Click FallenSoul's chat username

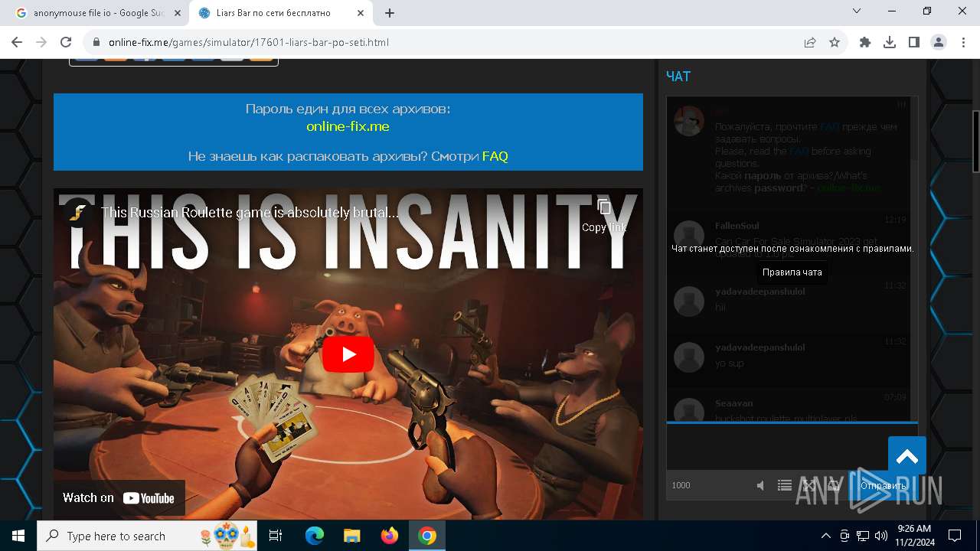tap(737, 226)
